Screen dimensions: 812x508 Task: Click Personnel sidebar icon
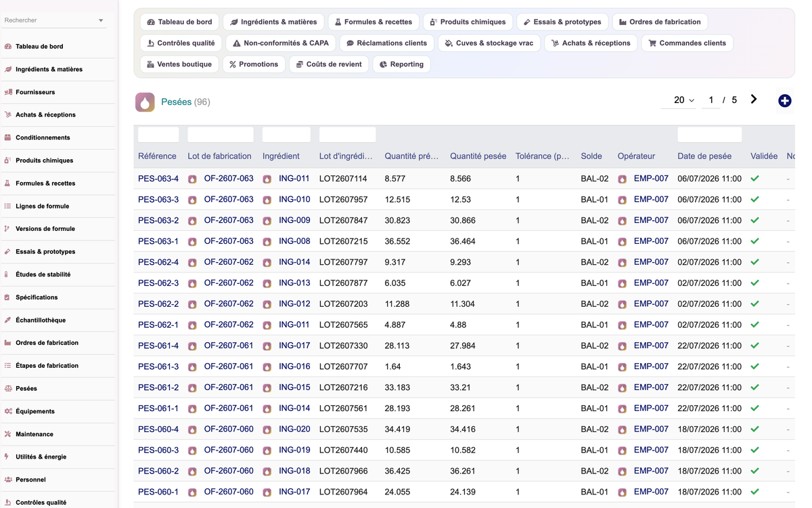click(x=8, y=480)
